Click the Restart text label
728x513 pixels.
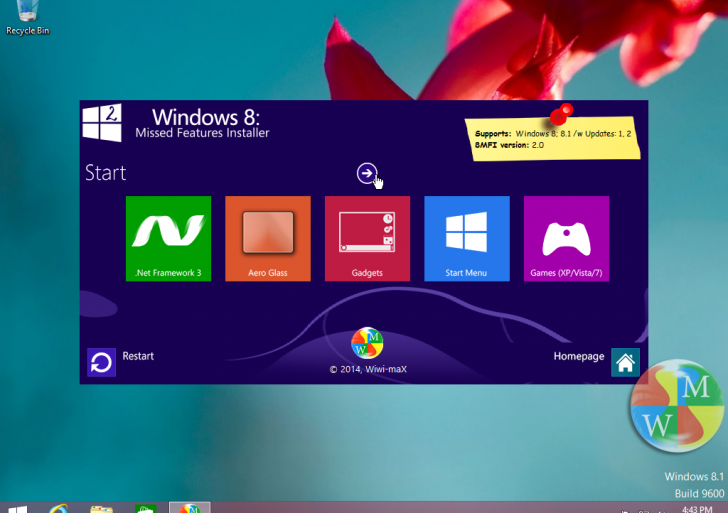click(138, 356)
